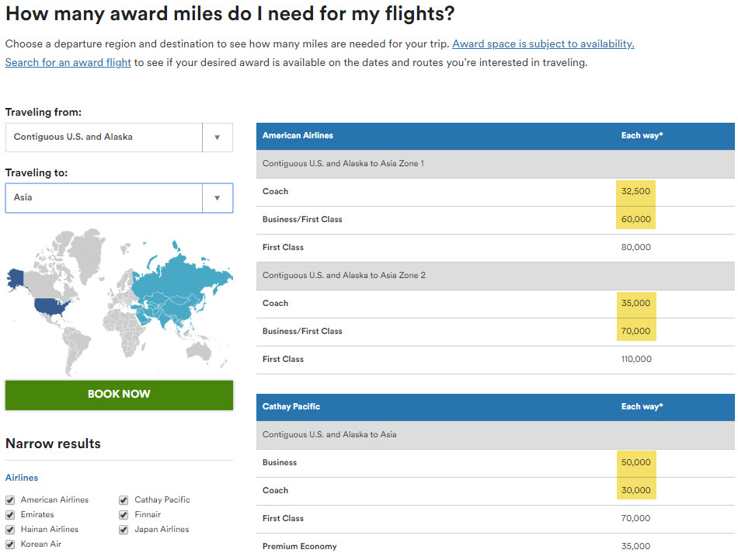Uncheck Japan Airlines checkbox
This screenshot has height=560, width=738.
coord(124,530)
